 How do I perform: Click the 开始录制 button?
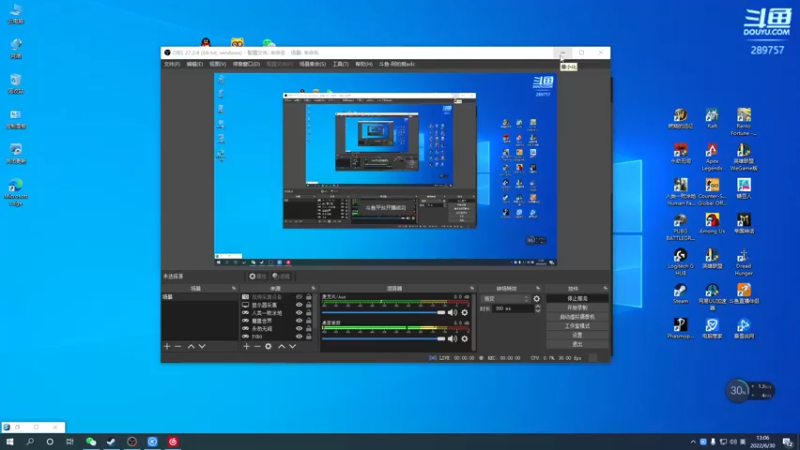[x=577, y=308]
